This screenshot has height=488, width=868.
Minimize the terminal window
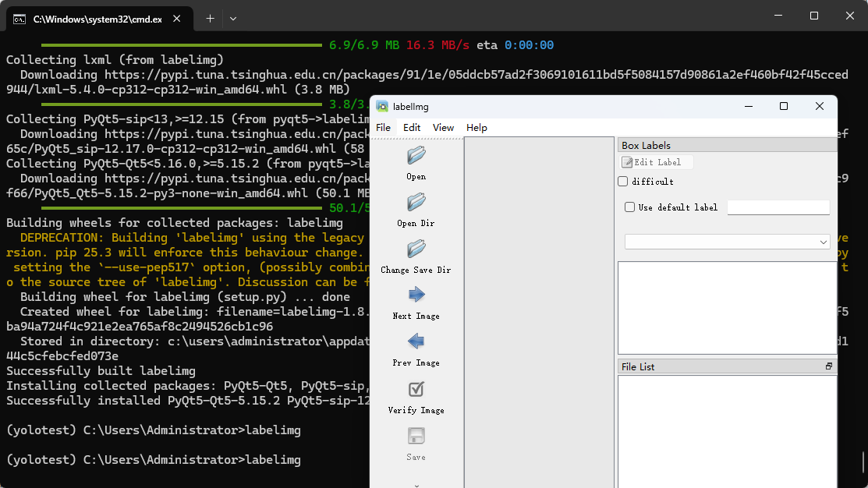click(x=778, y=16)
